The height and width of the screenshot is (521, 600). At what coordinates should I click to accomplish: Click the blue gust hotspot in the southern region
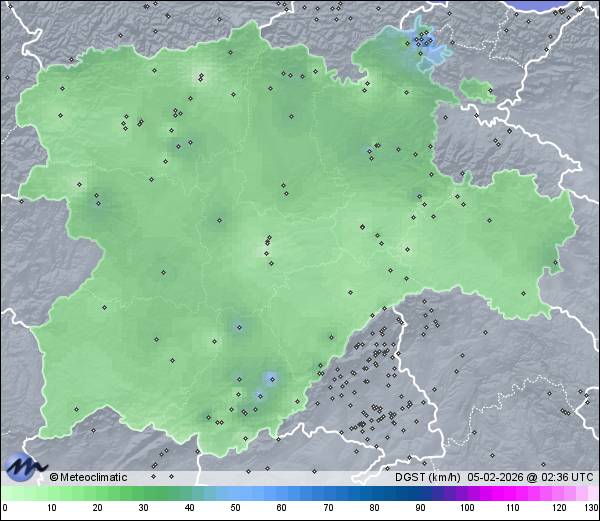[270, 378]
